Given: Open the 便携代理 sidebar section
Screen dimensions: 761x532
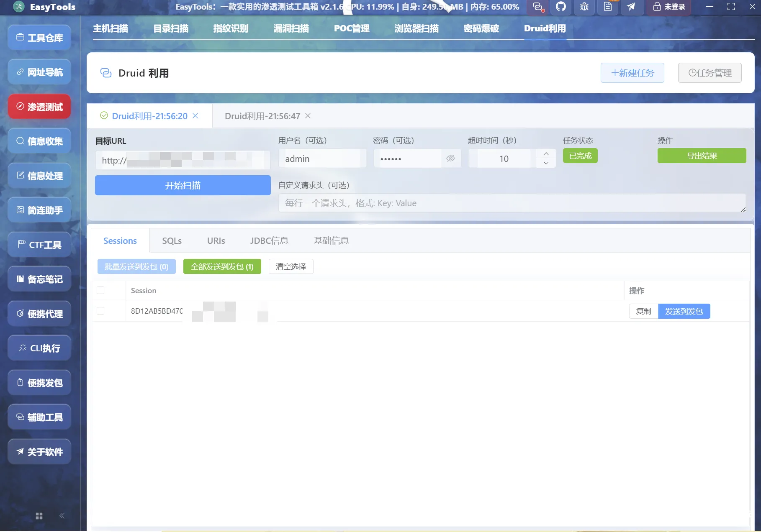Looking at the screenshot, I should [39, 313].
